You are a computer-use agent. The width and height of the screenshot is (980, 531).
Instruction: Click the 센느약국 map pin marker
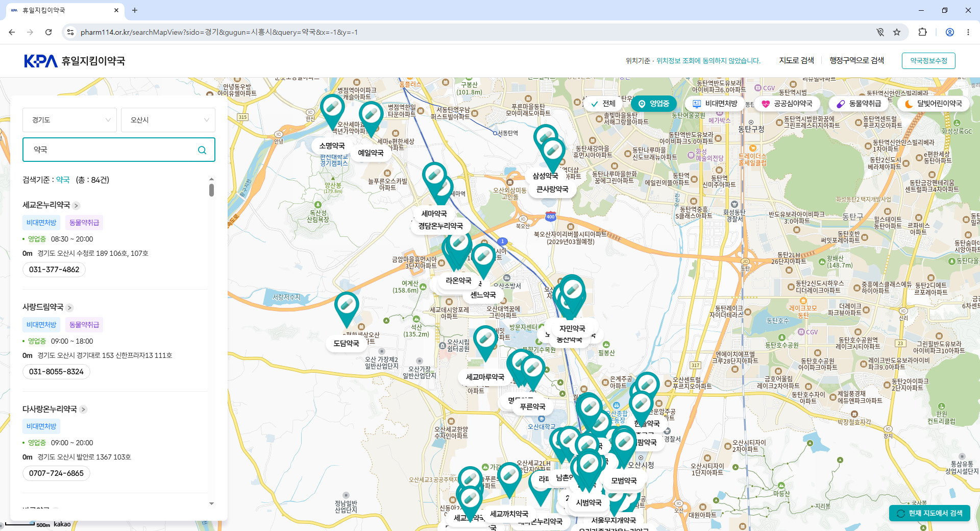pos(483,260)
